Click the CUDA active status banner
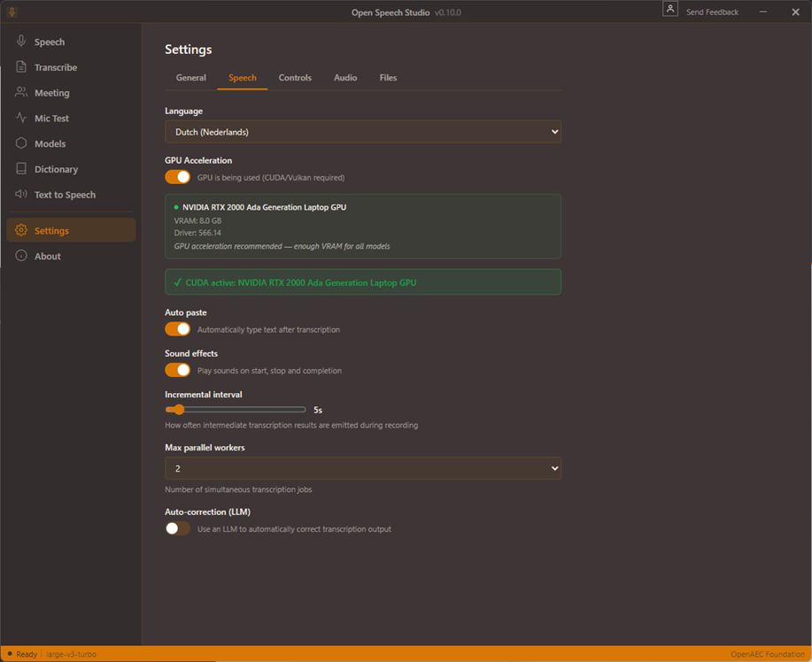 pos(363,282)
